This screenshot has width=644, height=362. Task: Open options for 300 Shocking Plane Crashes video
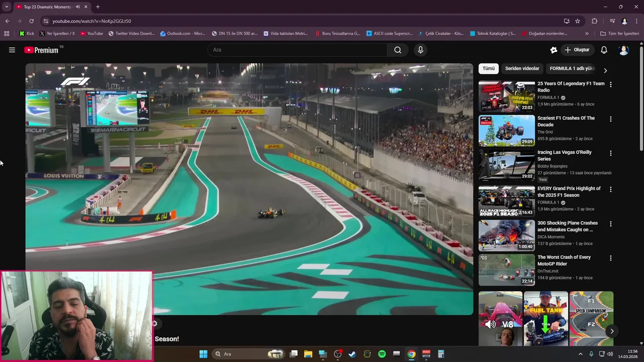[611, 224]
